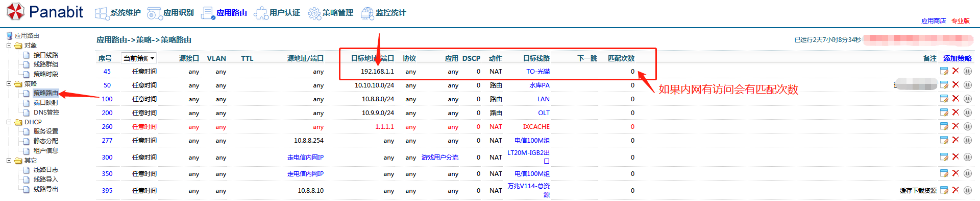This screenshot has width=980, height=201.
Task: Remove rule 277 using the delete icon
Action: coord(955,140)
